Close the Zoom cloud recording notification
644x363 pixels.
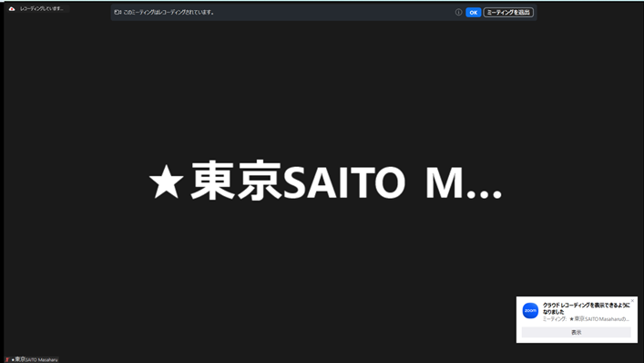[632, 301]
